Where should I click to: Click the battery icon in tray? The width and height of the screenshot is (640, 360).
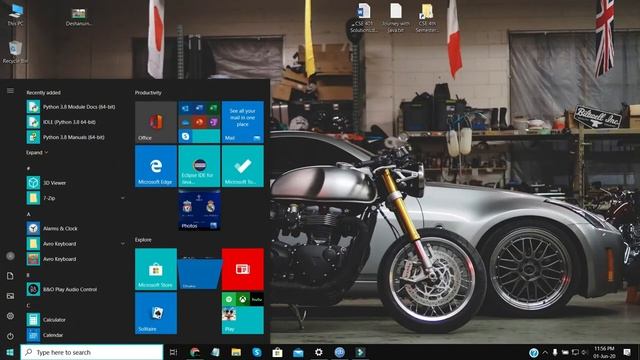coord(565,352)
